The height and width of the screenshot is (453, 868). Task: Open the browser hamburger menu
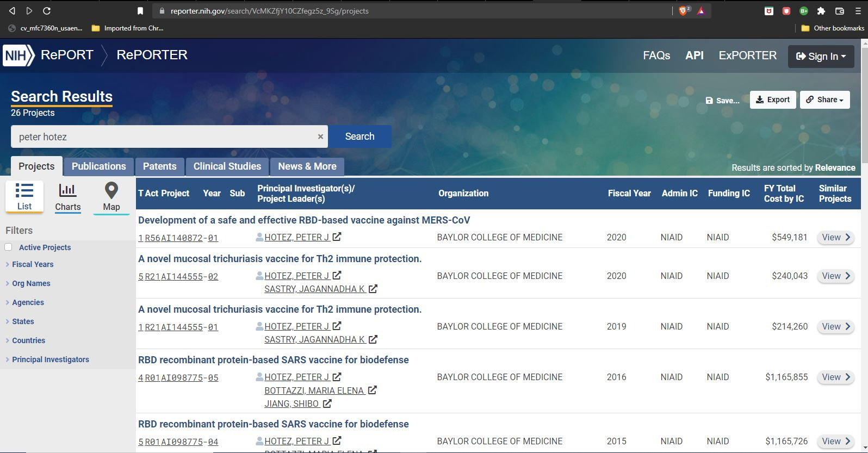click(x=858, y=11)
